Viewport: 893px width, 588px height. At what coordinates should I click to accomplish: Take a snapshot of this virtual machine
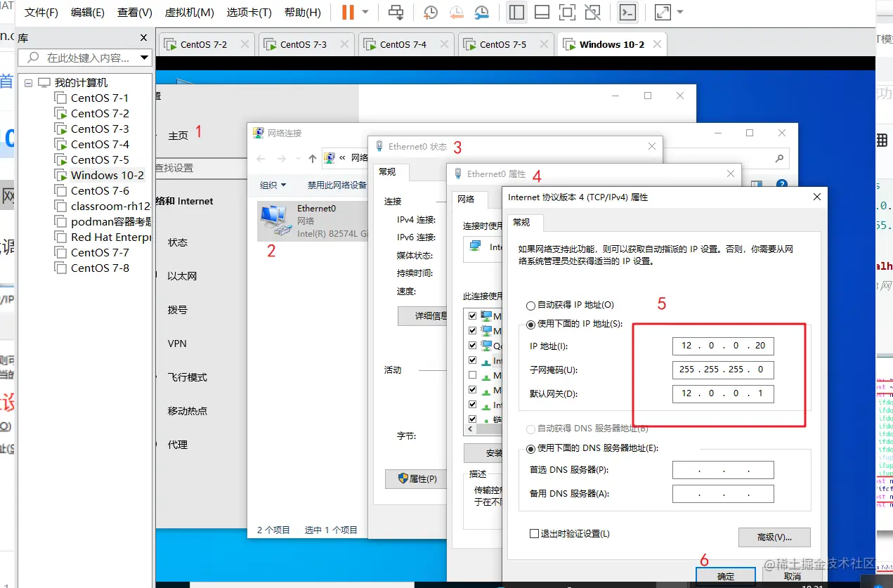(431, 13)
